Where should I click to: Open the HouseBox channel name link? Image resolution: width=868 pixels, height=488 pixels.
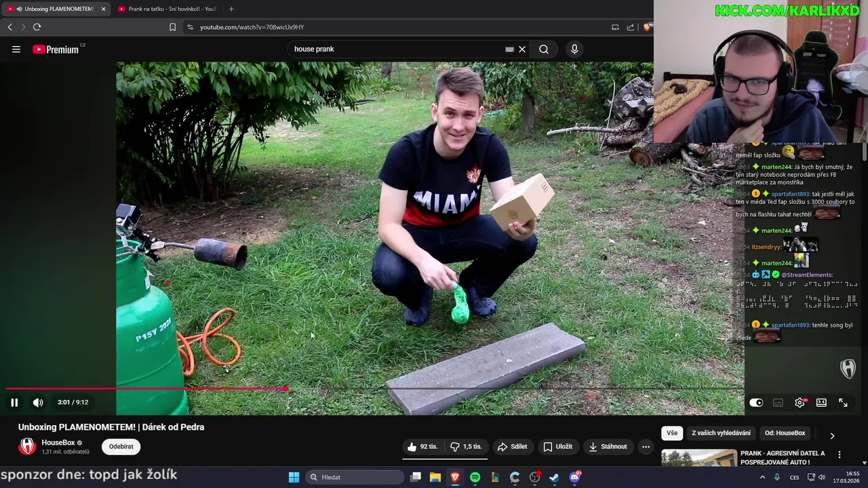(58, 443)
